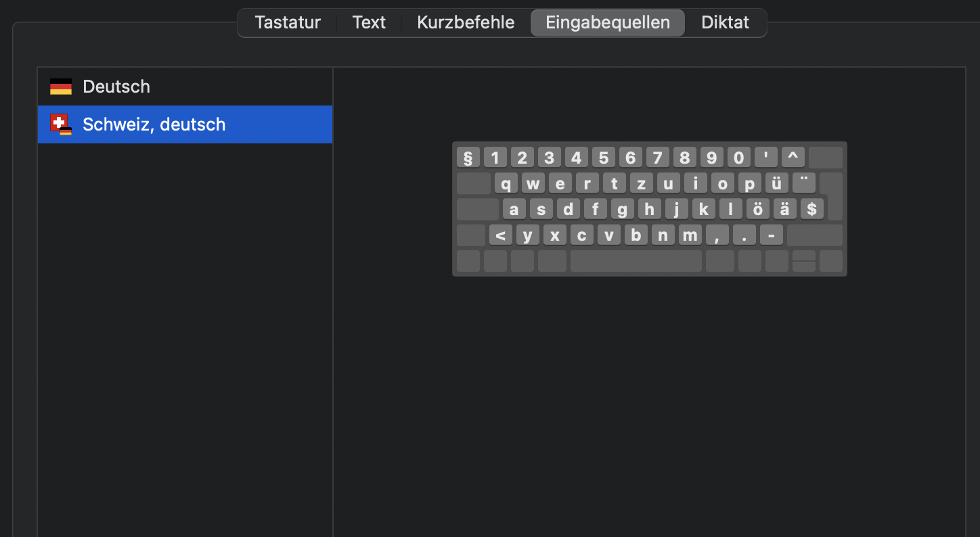Click the z key in keyboard preview
The width and height of the screenshot is (980, 537).
click(x=641, y=183)
